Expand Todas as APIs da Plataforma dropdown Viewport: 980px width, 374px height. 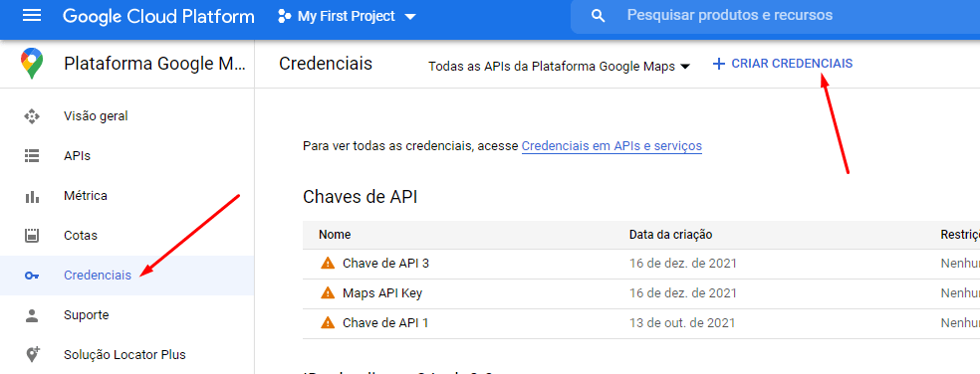(x=559, y=67)
